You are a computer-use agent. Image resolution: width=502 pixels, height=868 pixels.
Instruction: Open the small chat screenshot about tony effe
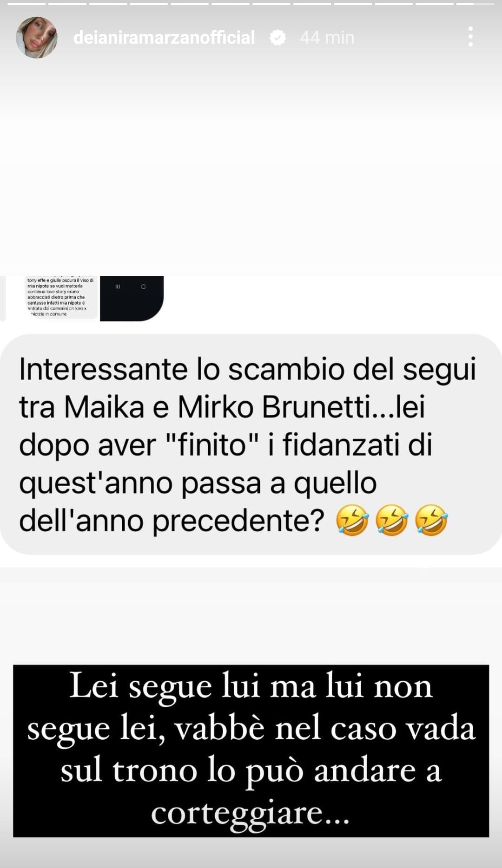[x=60, y=297]
